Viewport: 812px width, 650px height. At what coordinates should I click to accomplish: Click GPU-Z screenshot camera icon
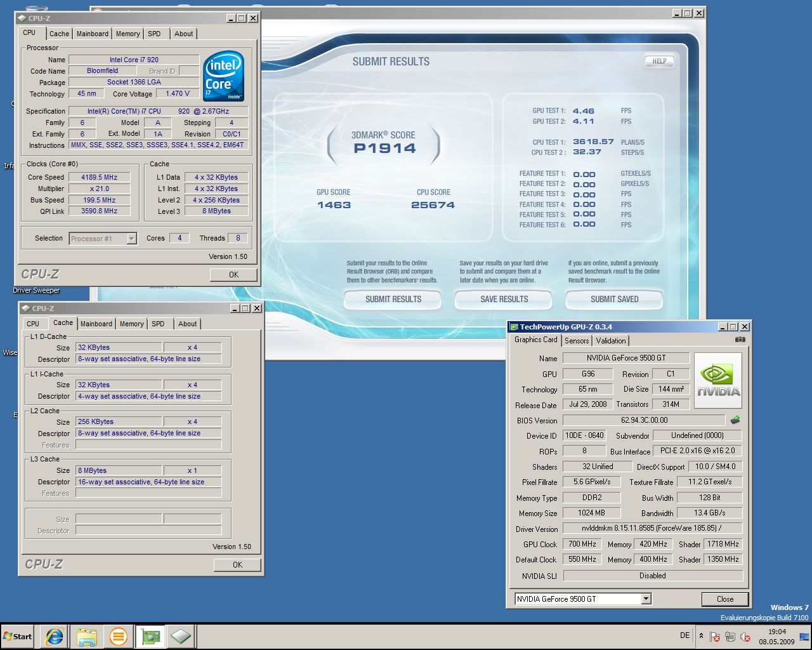[740, 340]
